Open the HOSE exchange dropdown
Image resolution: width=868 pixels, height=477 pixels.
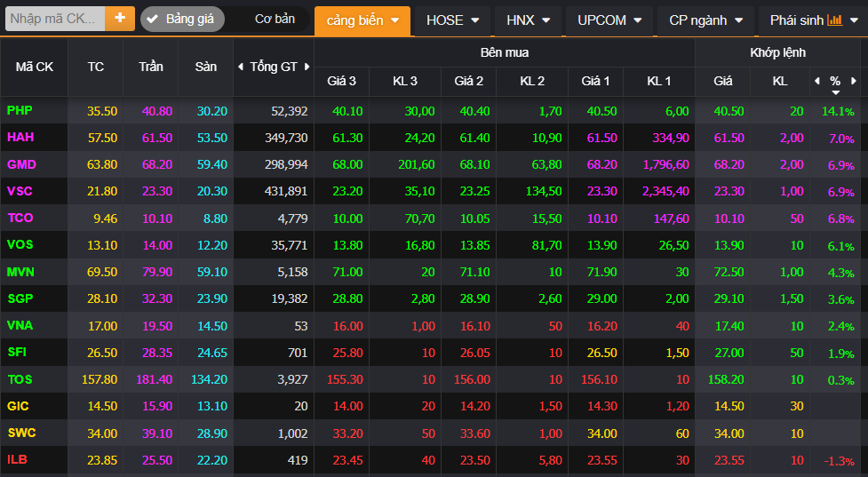click(452, 20)
